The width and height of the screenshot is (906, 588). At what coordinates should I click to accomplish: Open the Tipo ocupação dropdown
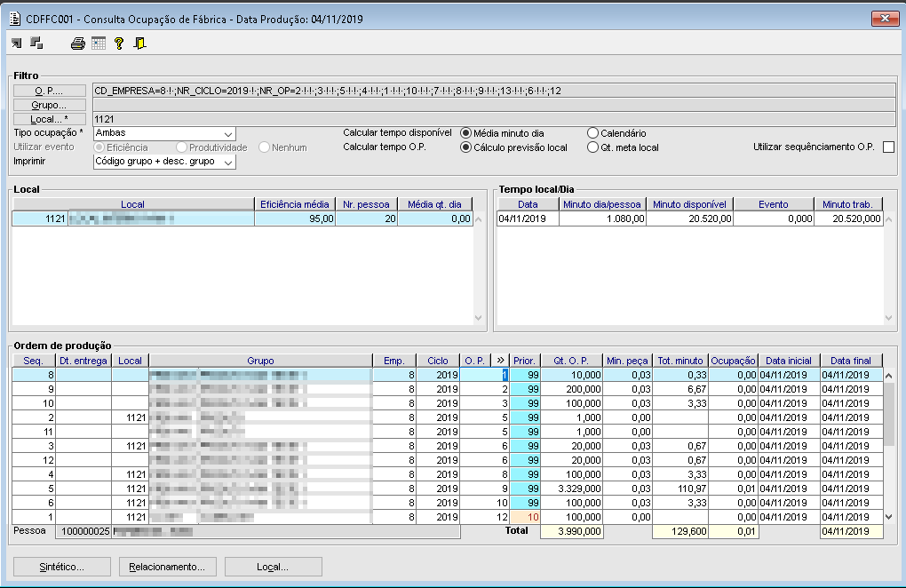(228, 133)
